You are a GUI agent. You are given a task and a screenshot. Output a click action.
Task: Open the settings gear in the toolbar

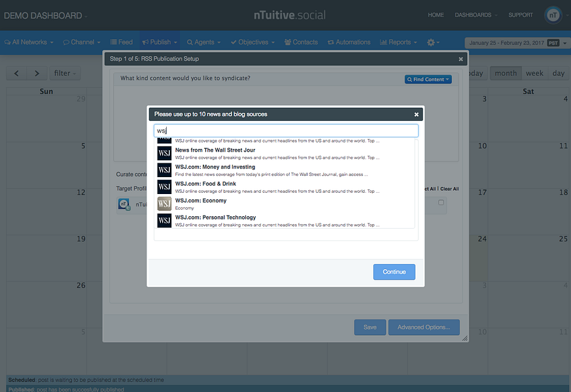tap(431, 41)
